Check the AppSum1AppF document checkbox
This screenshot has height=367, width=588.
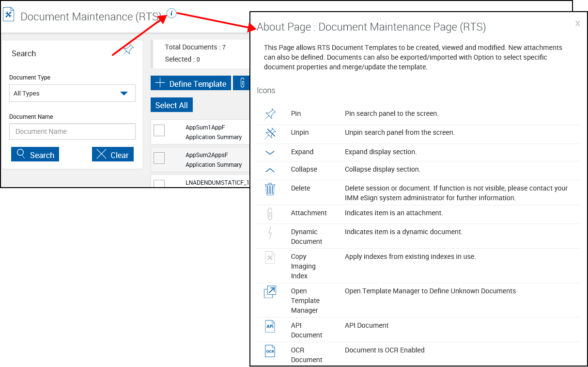coord(159,130)
